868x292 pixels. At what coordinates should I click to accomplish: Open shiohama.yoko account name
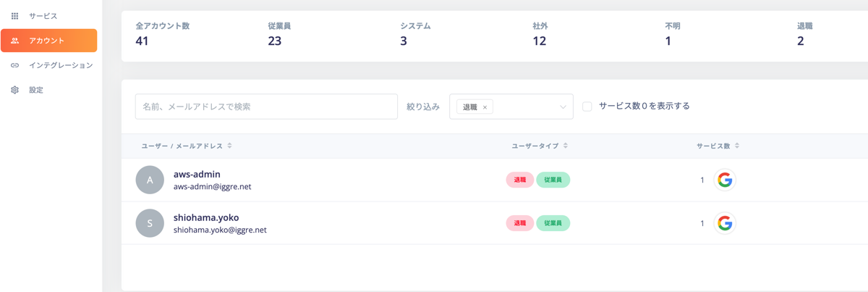pyautogui.click(x=206, y=217)
